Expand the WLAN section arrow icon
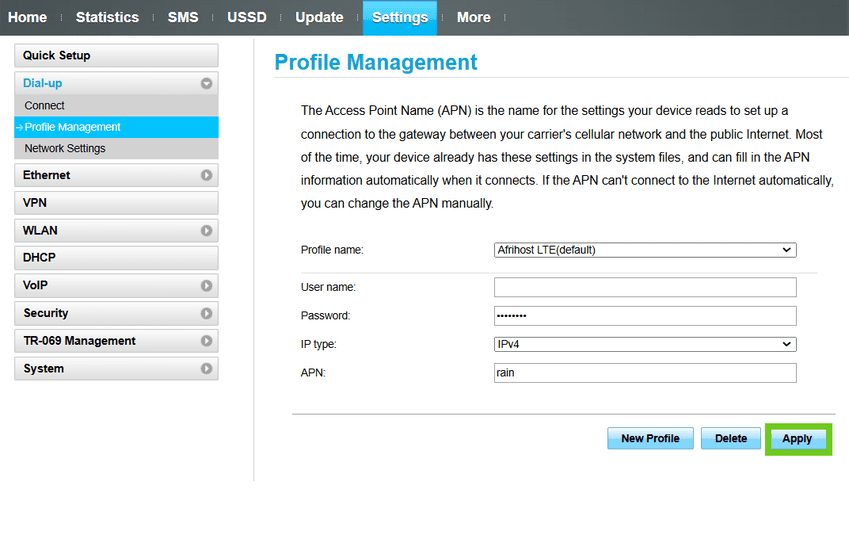This screenshot has height=554, width=849. [206, 230]
